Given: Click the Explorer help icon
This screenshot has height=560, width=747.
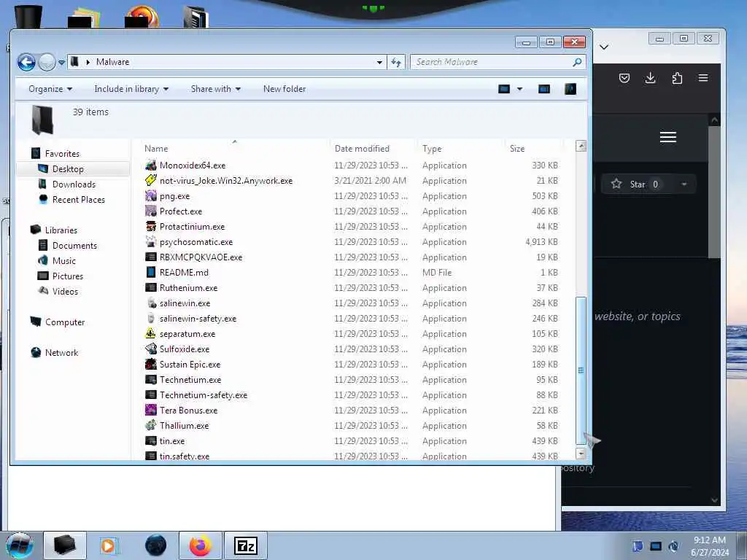Looking at the screenshot, I should (570, 89).
